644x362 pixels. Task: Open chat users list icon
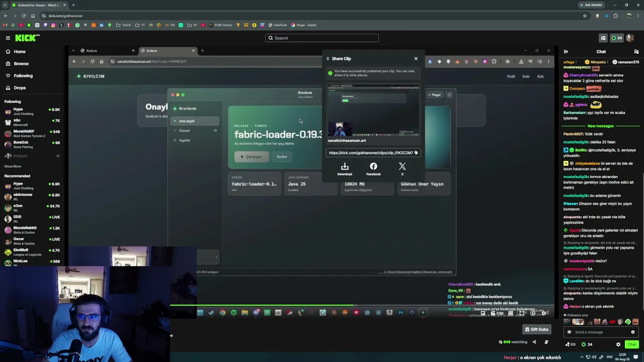click(636, 51)
